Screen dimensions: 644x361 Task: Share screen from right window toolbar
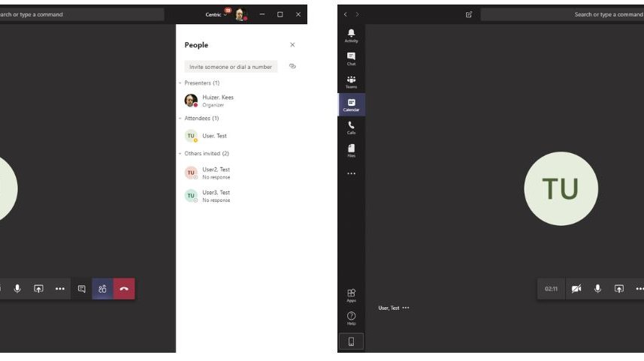click(619, 289)
